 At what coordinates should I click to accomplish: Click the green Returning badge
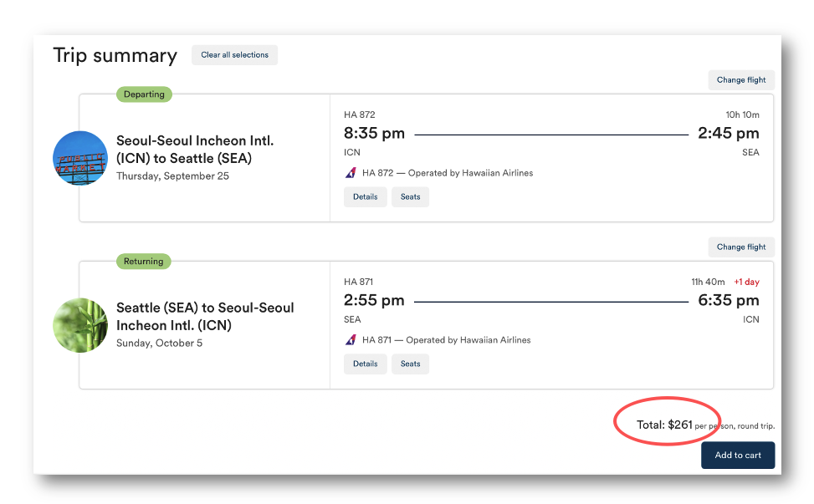143,262
